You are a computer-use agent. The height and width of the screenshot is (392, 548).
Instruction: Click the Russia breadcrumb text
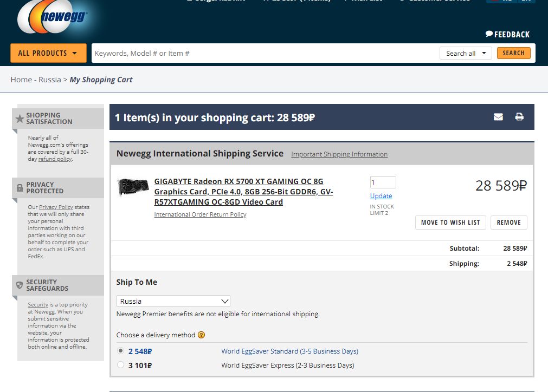coord(50,80)
